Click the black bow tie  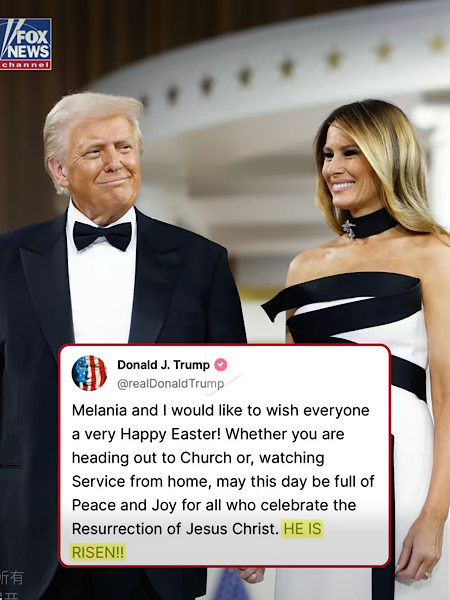(102, 235)
